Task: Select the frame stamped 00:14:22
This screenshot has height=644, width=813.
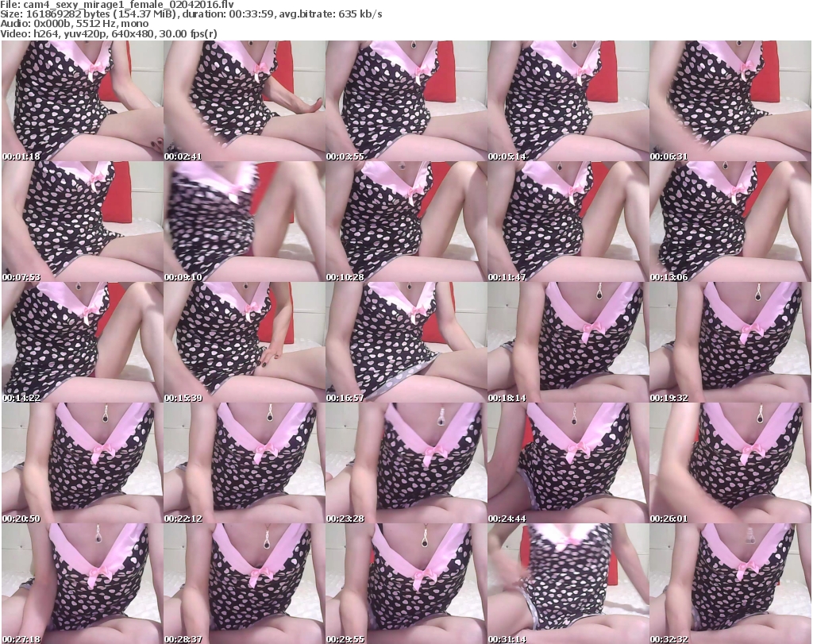Action: pos(83,343)
